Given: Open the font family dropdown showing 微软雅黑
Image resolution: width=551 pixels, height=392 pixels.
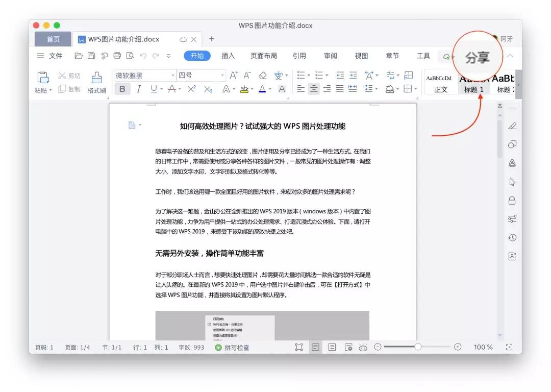Looking at the screenshot, I should [x=145, y=75].
